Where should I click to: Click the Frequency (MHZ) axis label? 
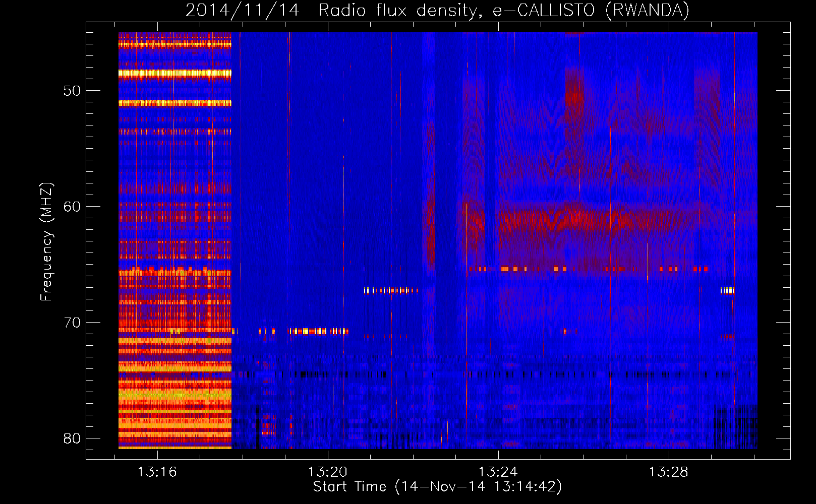coord(46,242)
